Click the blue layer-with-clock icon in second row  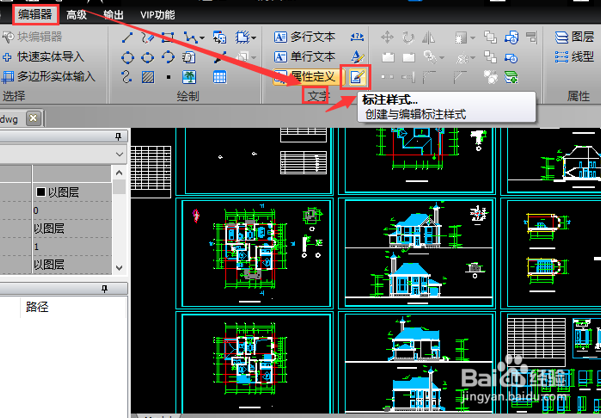(x=511, y=58)
